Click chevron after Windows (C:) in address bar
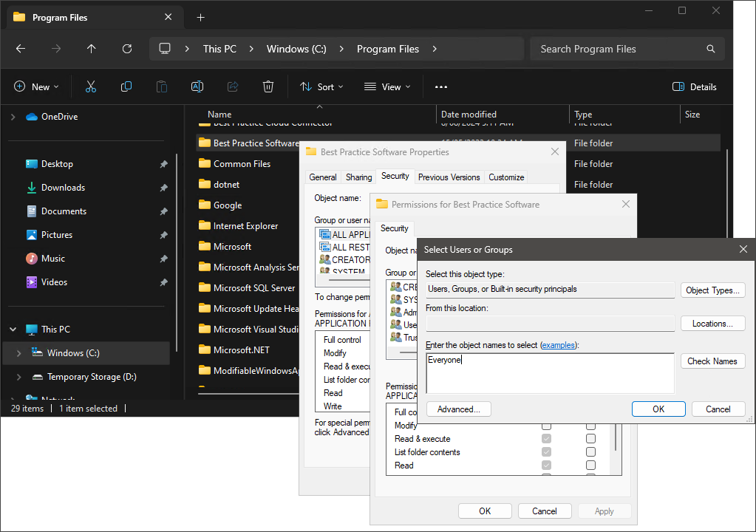The width and height of the screenshot is (756, 532). point(341,49)
